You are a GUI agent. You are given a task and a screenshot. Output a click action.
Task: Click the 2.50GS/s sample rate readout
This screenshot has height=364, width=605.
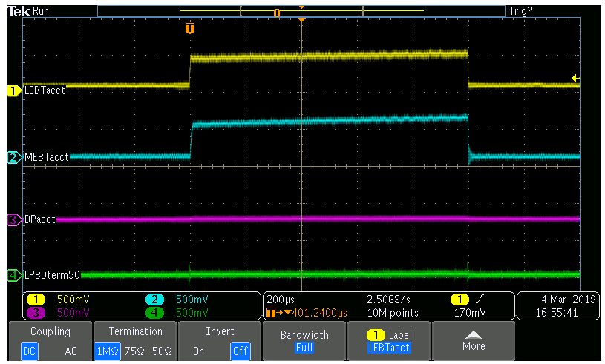coord(388,300)
